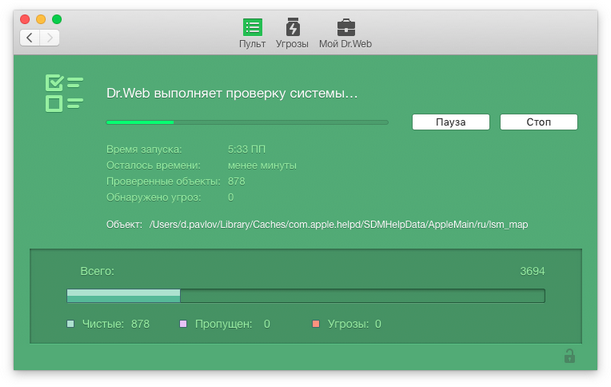Zoom the window with green button
611x387 pixels.
pos(57,19)
